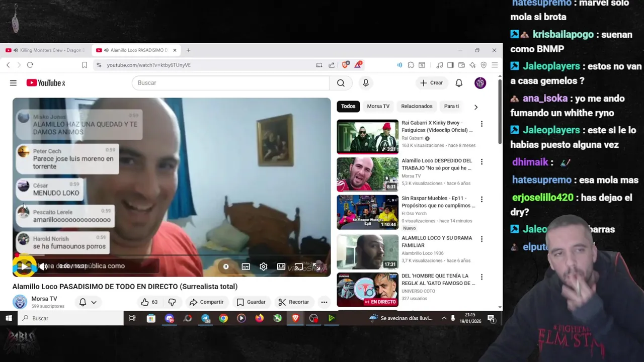
Task: Expand subscription notification bell dropdown for Morsa TV
Action: click(88, 302)
